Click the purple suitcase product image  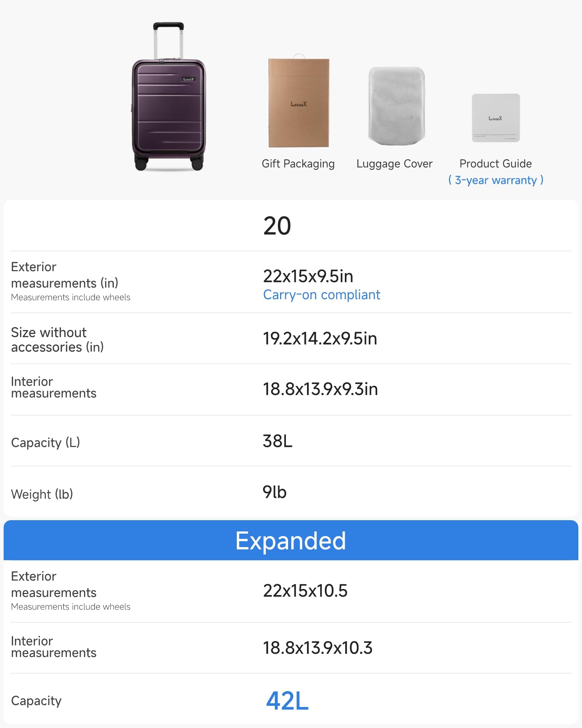[x=168, y=109]
